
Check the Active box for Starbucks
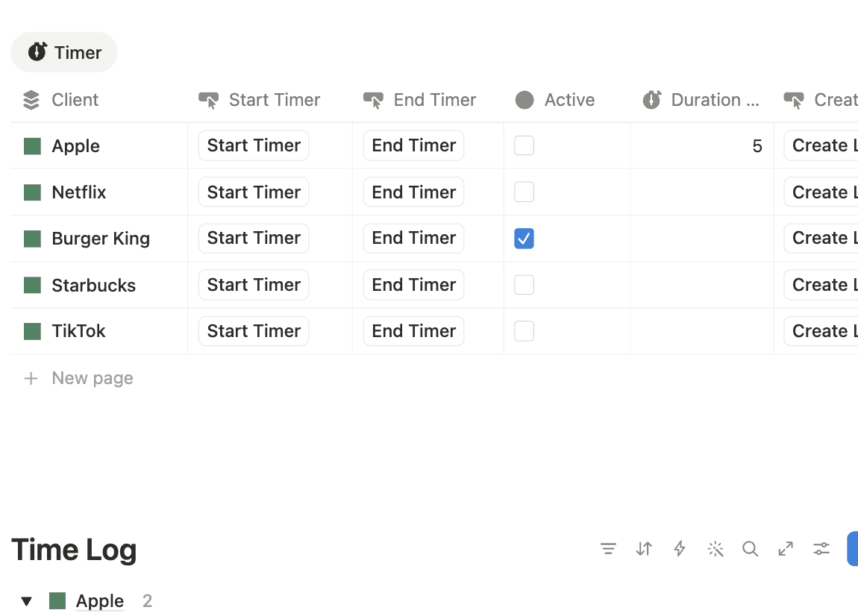tap(524, 284)
